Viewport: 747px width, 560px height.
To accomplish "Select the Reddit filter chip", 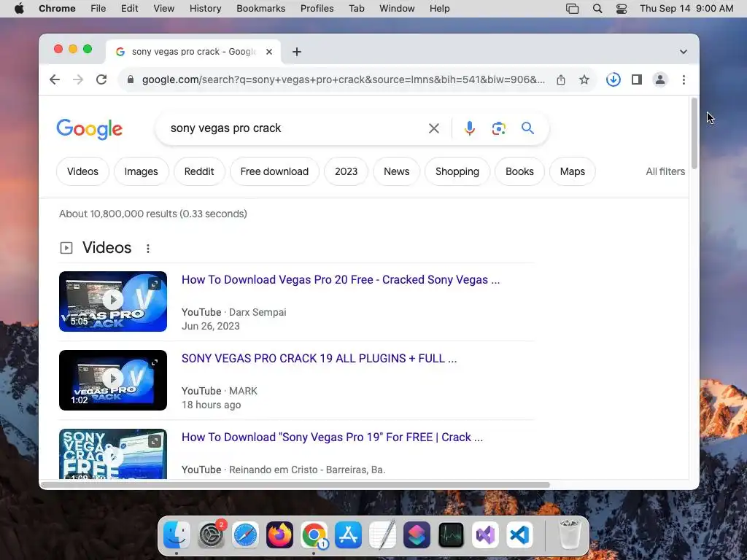I will 199,171.
